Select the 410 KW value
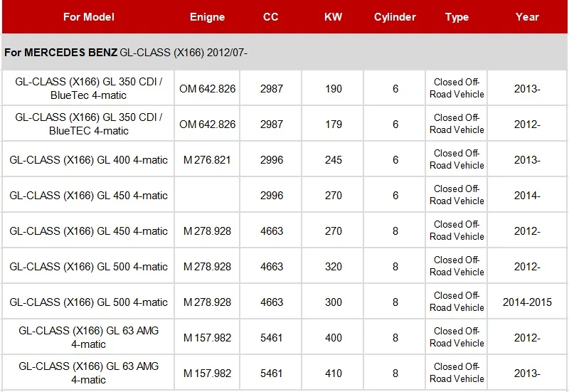Screen dimensions: 569x392 point(334,373)
